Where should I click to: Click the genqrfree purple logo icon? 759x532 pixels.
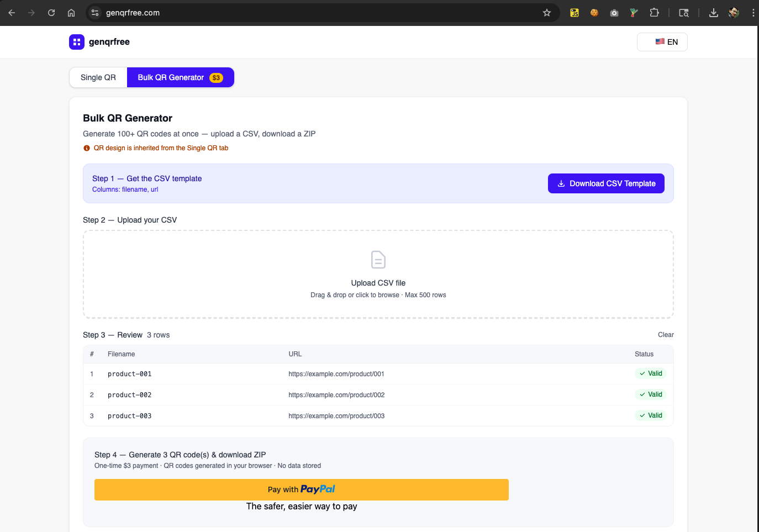(77, 42)
